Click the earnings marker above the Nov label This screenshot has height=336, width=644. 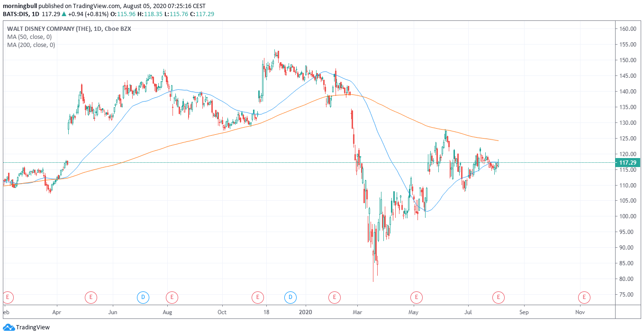[584, 298]
